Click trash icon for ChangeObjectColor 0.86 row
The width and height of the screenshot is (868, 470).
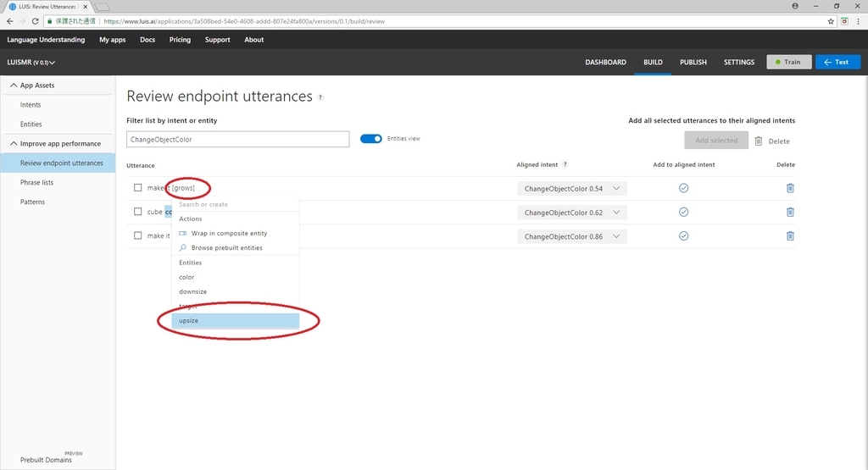[790, 236]
